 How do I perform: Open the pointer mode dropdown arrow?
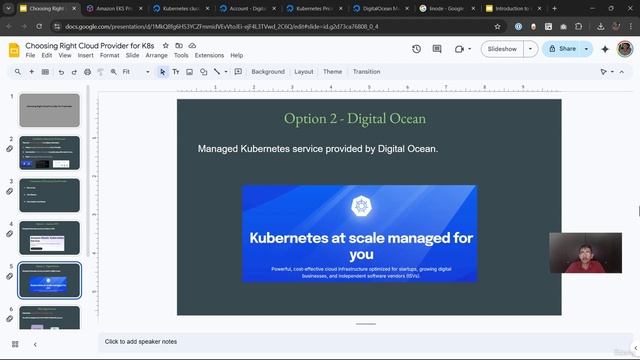click(x=612, y=72)
